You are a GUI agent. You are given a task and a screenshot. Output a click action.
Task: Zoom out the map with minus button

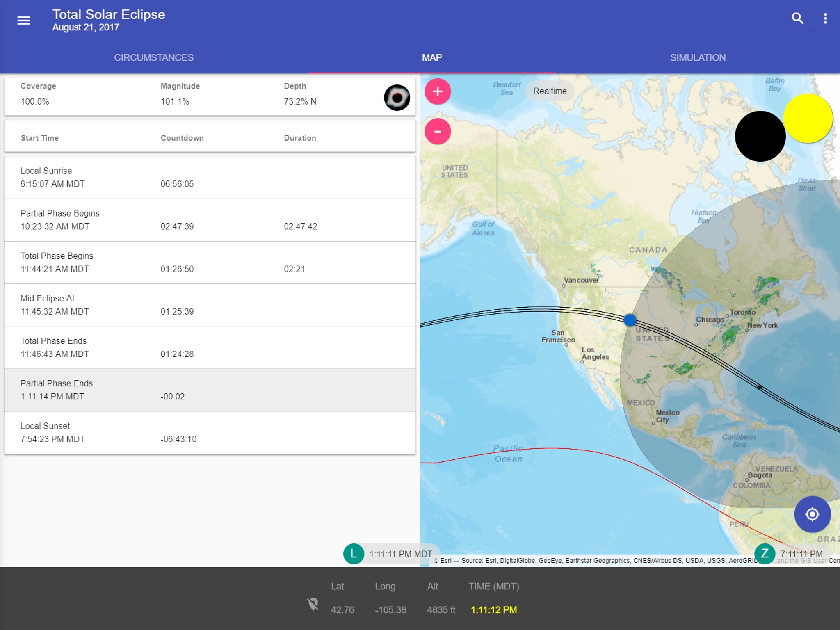(x=438, y=131)
